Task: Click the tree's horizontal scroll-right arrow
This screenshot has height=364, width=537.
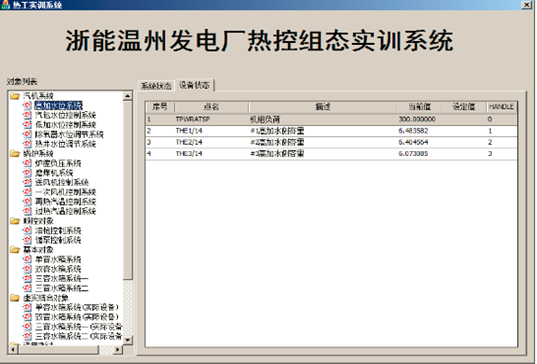Action: [x=117, y=350]
